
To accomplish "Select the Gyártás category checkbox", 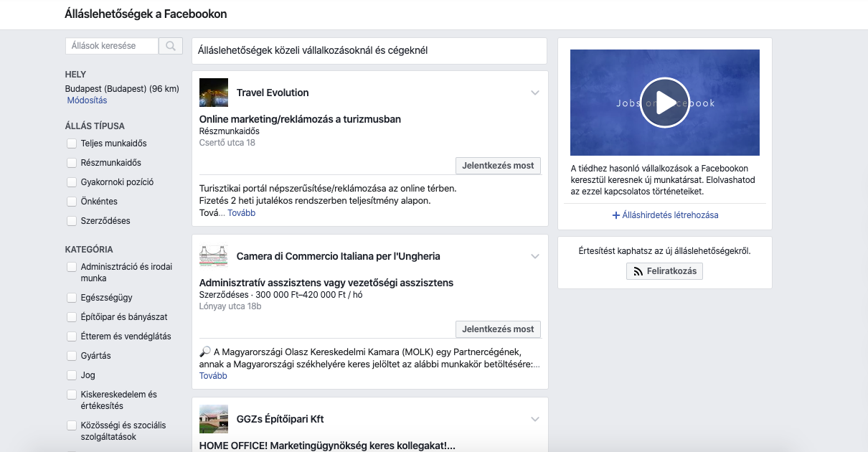I will (x=72, y=356).
